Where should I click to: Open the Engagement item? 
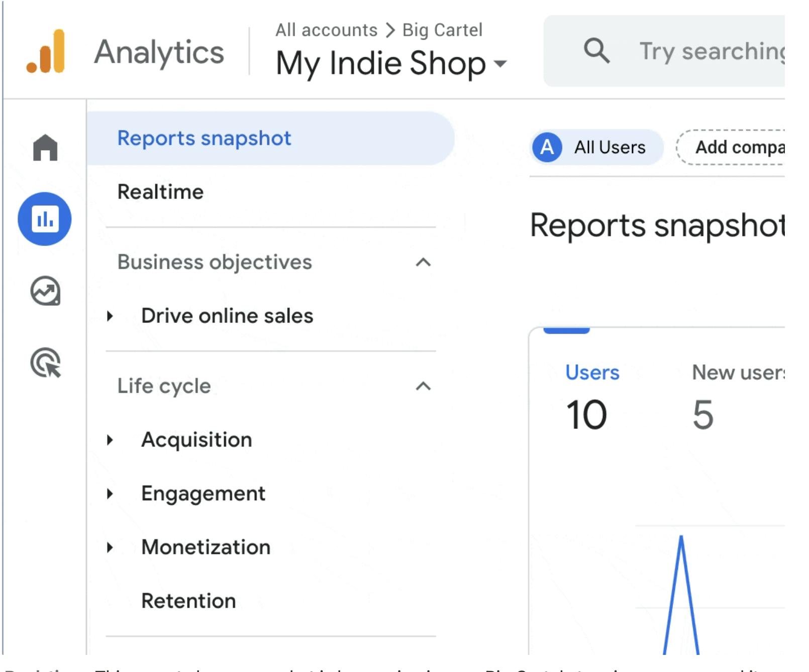pyautogui.click(x=203, y=494)
